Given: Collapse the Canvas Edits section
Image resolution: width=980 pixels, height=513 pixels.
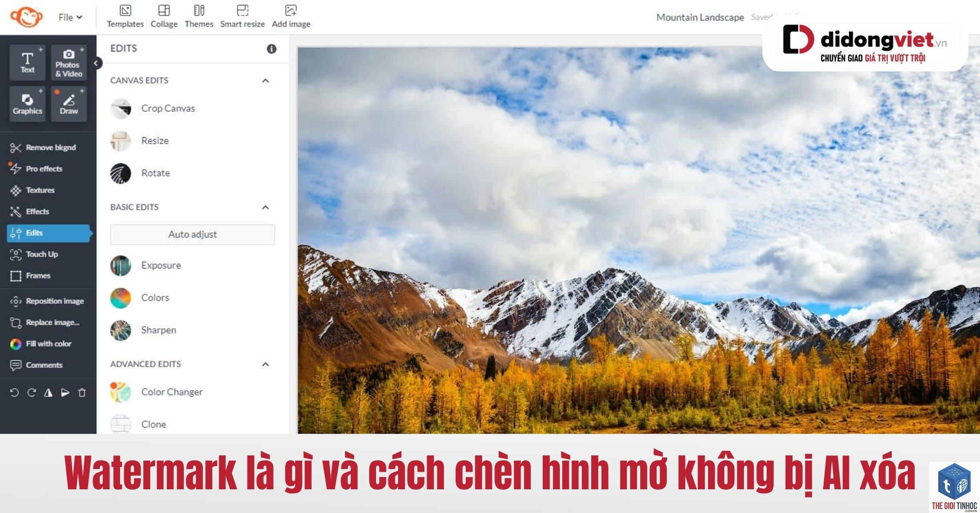Looking at the screenshot, I should (265, 80).
